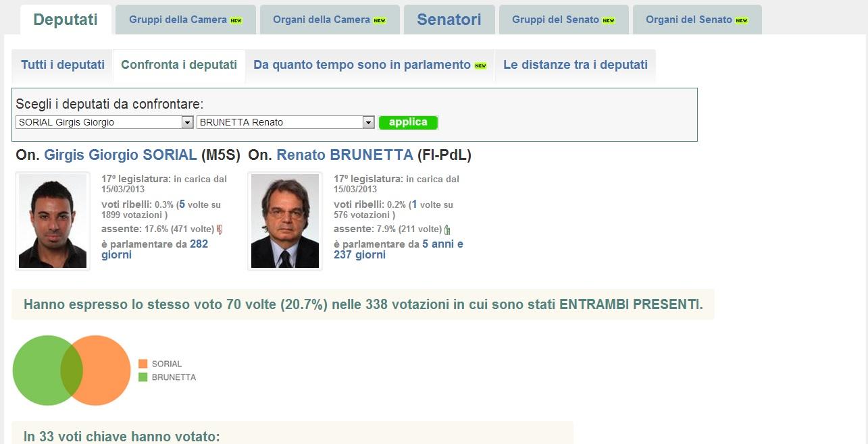868x444 pixels.
Task: Follow the Renato BRUNETTA name link
Action: (344, 155)
